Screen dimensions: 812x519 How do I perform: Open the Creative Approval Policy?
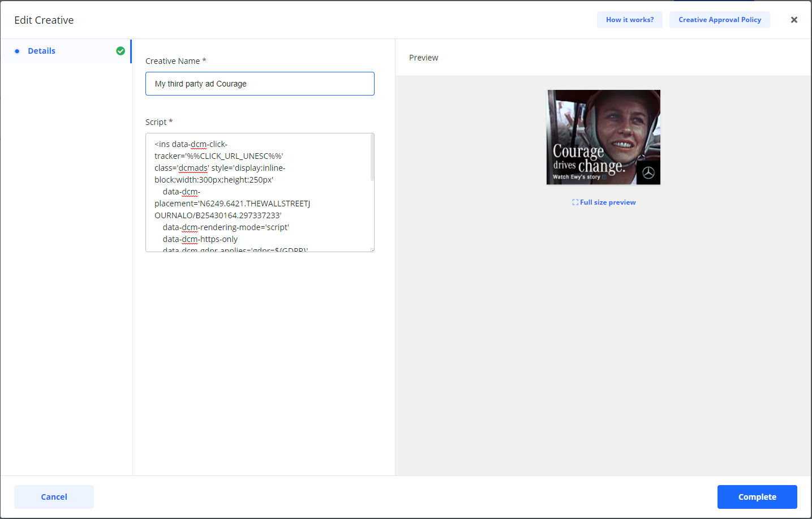(x=719, y=20)
